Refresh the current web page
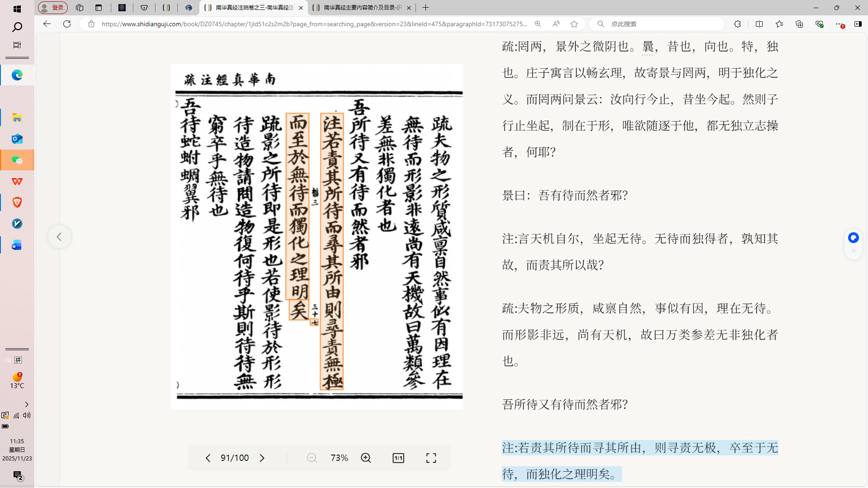The height and width of the screenshot is (488, 868). tap(67, 24)
